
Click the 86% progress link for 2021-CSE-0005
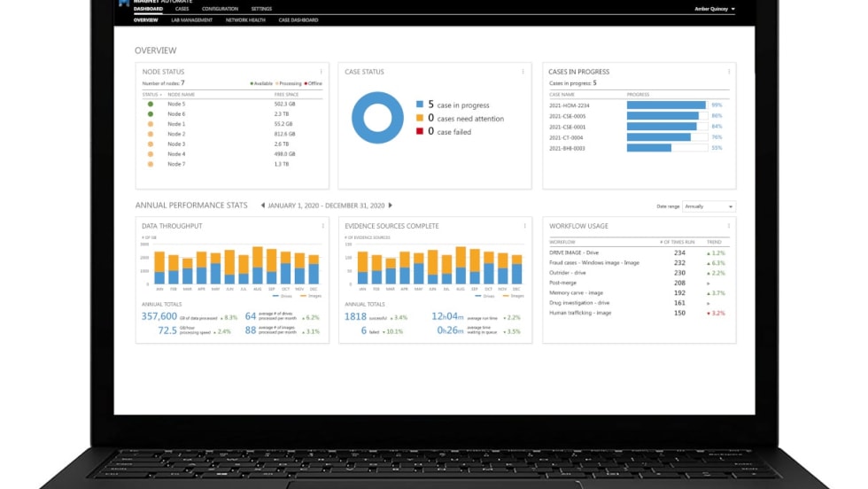coord(717,116)
